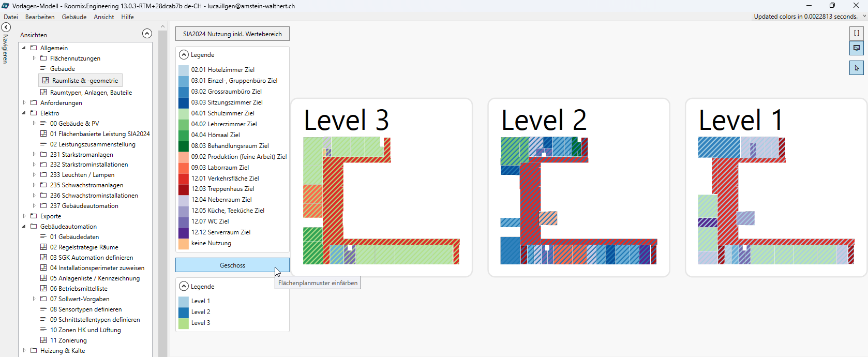The height and width of the screenshot is (357, 868).
Task: Select the Level 3 floor plan thumbnail
Action: [x=381, y=188]
